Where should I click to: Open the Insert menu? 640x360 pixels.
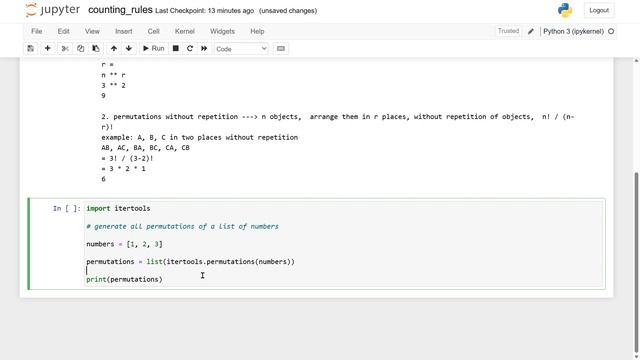tap(124, 31)
